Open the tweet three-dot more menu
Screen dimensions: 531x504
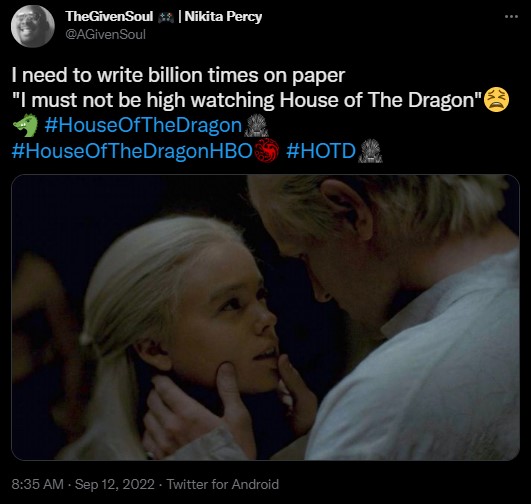tap(511, 16)
